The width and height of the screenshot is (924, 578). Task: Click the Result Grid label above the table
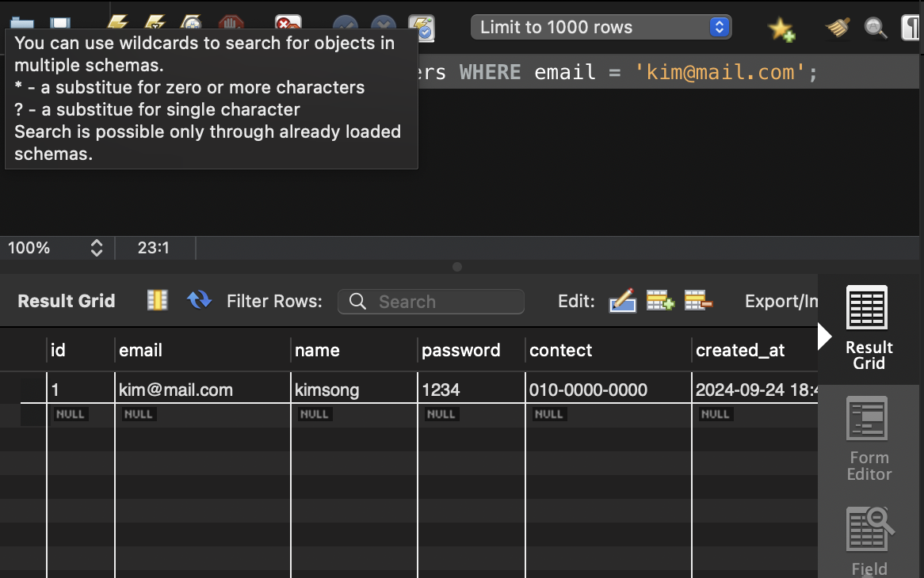(x=66, y=301)
